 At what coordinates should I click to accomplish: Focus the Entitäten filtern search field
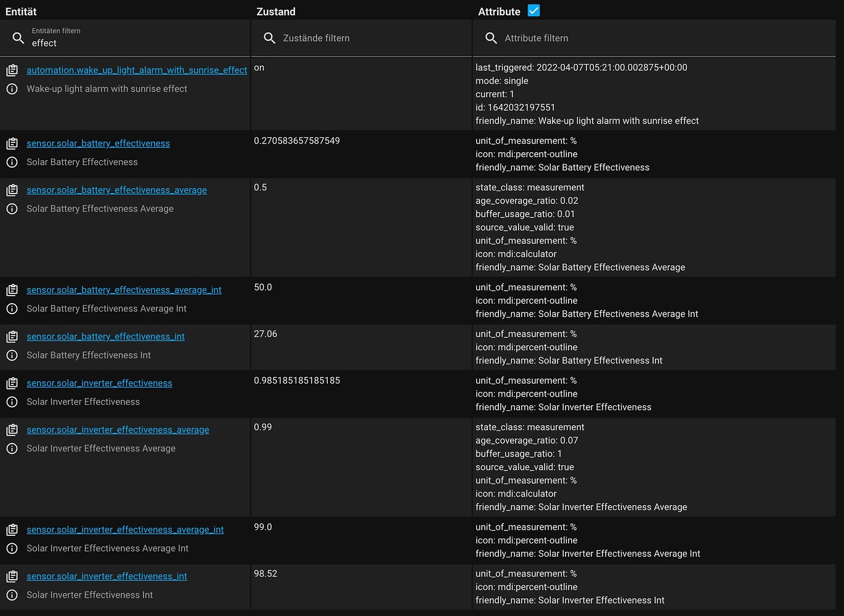point(136,43)
